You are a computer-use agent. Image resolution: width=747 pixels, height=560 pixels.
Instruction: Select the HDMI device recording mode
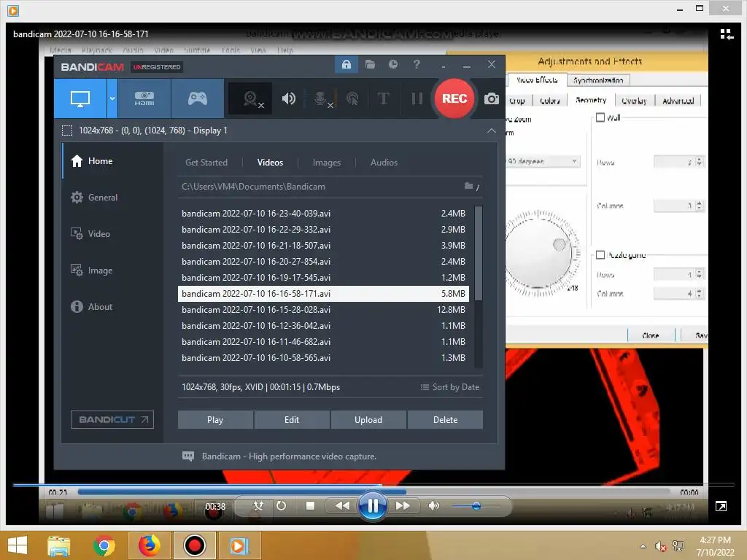point(144,98)
